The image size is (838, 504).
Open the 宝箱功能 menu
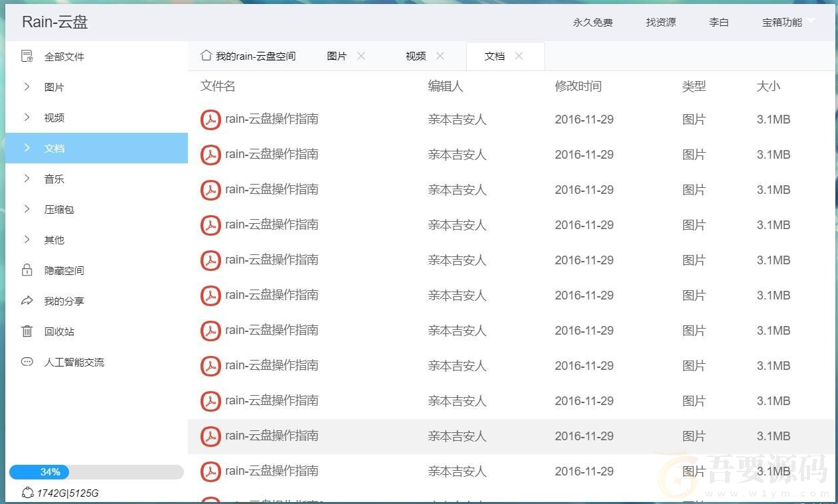pos(782,23)
